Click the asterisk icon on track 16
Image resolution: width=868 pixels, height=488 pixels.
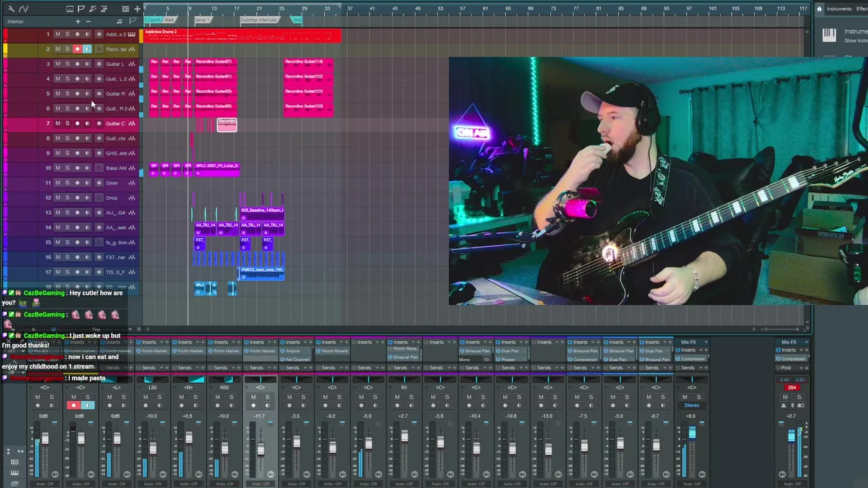(x=99, y=258)
